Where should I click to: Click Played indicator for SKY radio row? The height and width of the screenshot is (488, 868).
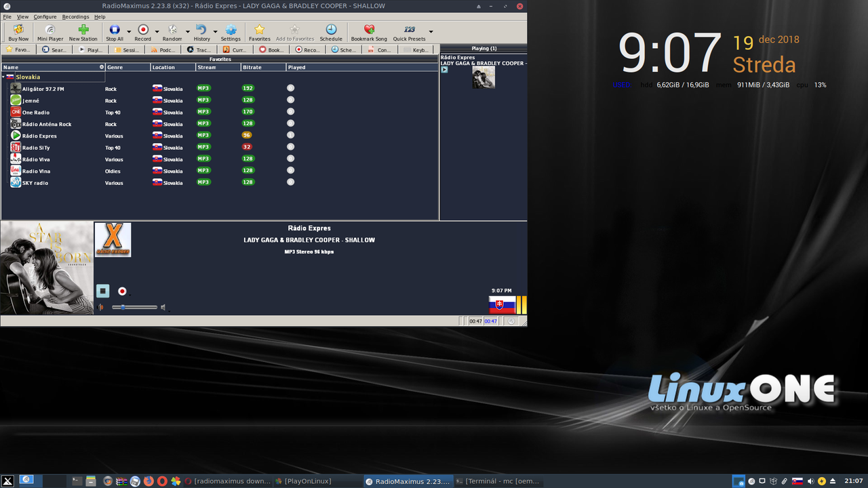tap(290, 182)
